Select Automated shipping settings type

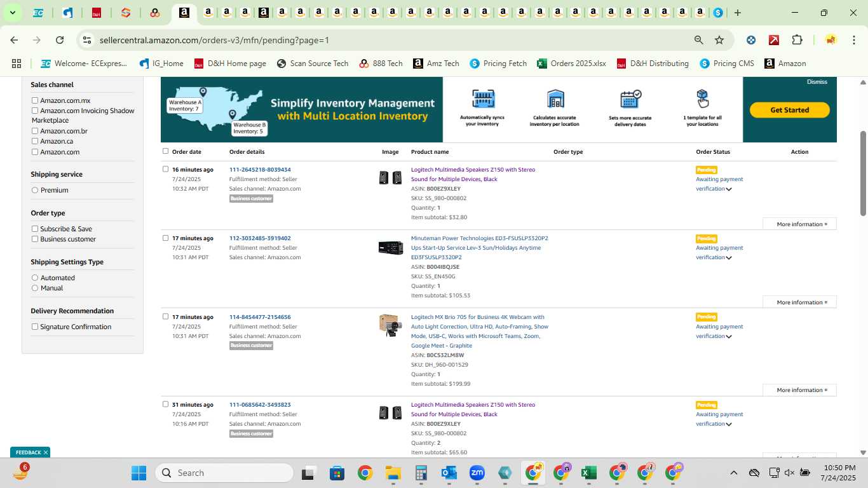[x=35, y=278]
